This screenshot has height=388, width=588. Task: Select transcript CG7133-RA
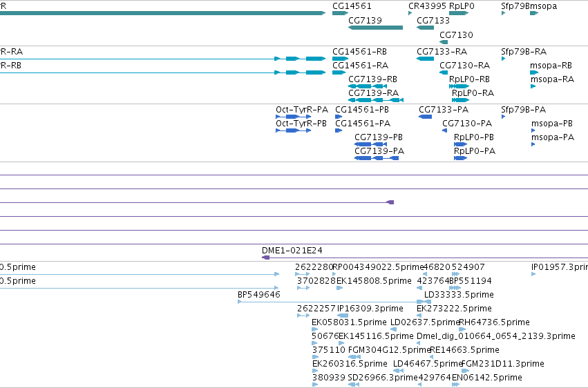(442, 52)
